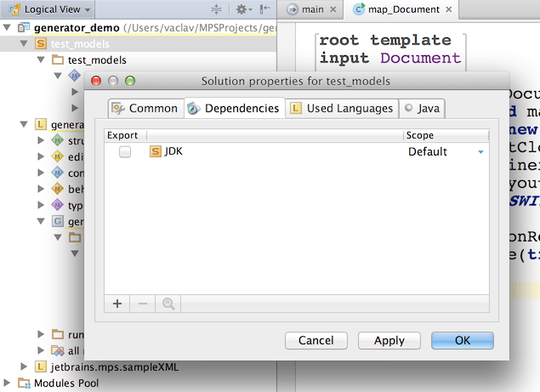Click the typesystem aspect purple icon

click(x=57, y=205)
